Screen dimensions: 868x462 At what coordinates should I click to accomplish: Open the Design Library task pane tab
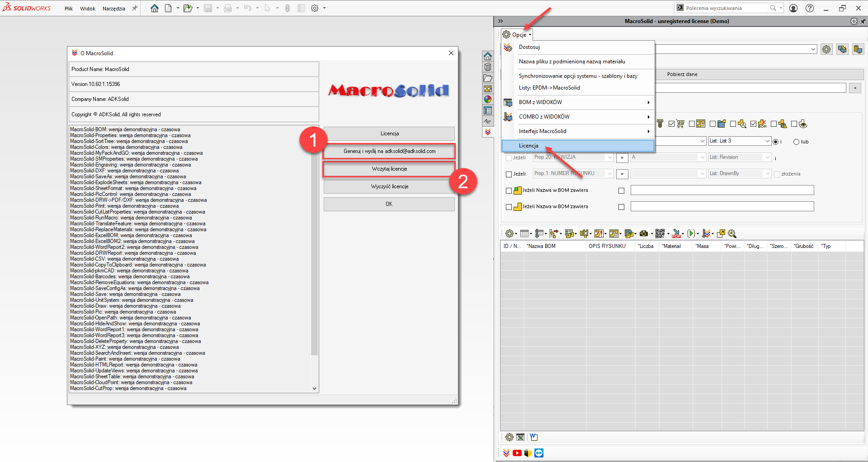[488, 67]
